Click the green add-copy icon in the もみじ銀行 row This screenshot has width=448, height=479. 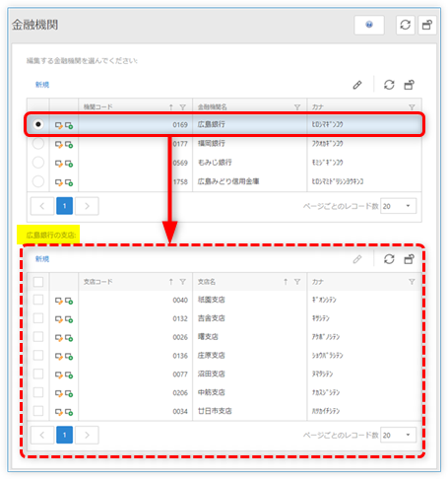(x=69, y=164)
